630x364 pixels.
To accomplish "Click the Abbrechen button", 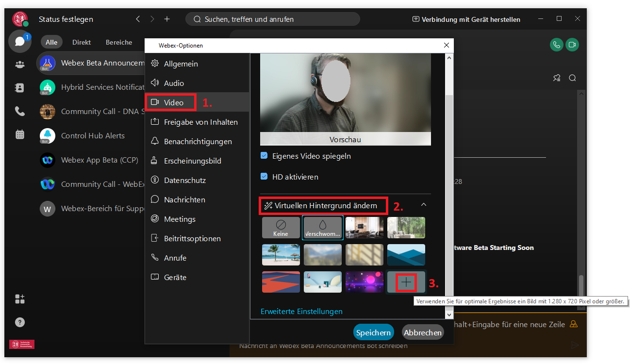I will pyautogui.click(x=423, y=332).
